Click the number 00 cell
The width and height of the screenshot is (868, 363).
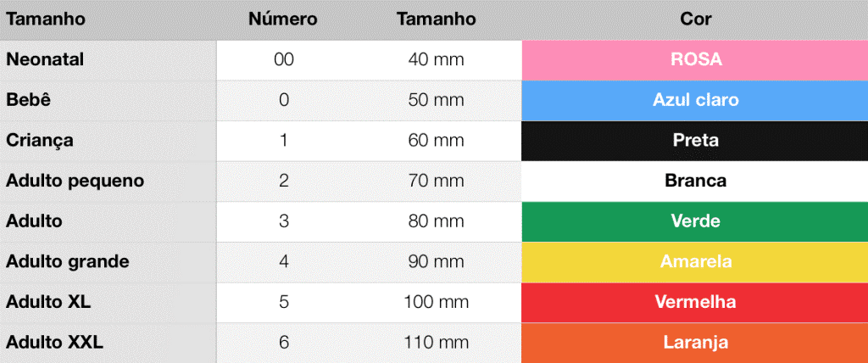[x=283, y=60]
